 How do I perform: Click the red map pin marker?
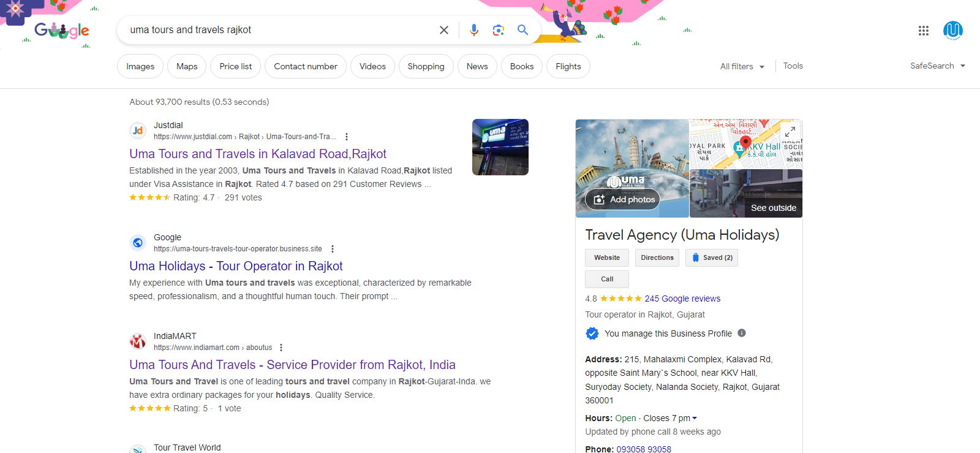tap(745, 143)
